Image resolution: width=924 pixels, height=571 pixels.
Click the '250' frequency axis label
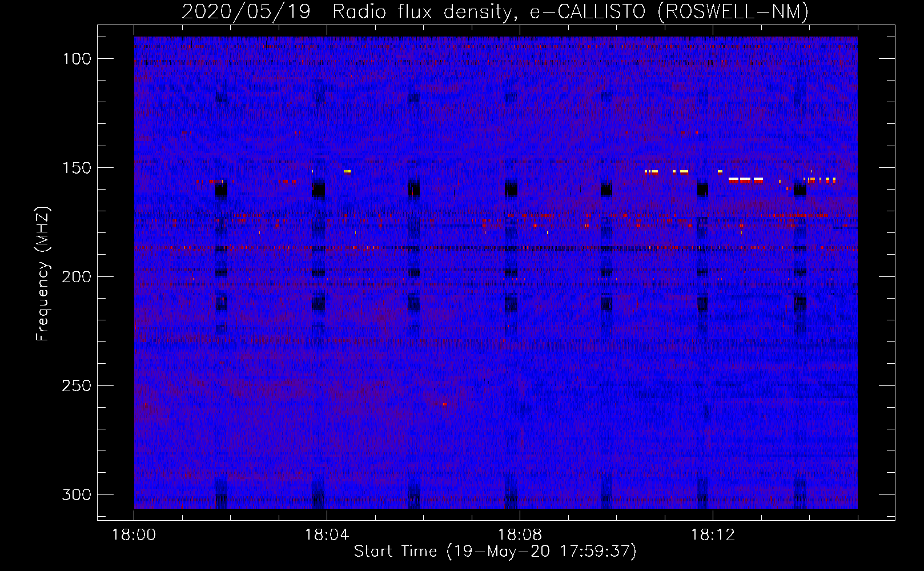[77, 386]
